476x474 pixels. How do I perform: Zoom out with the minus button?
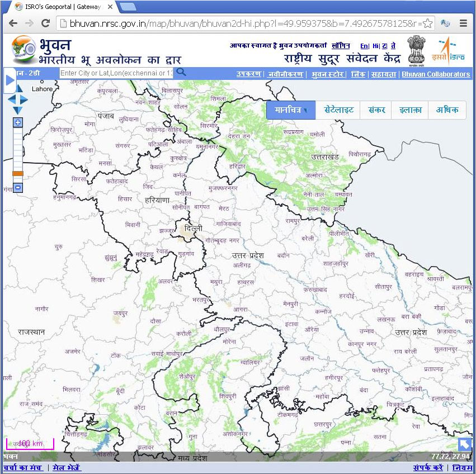(x=18, y=188)
